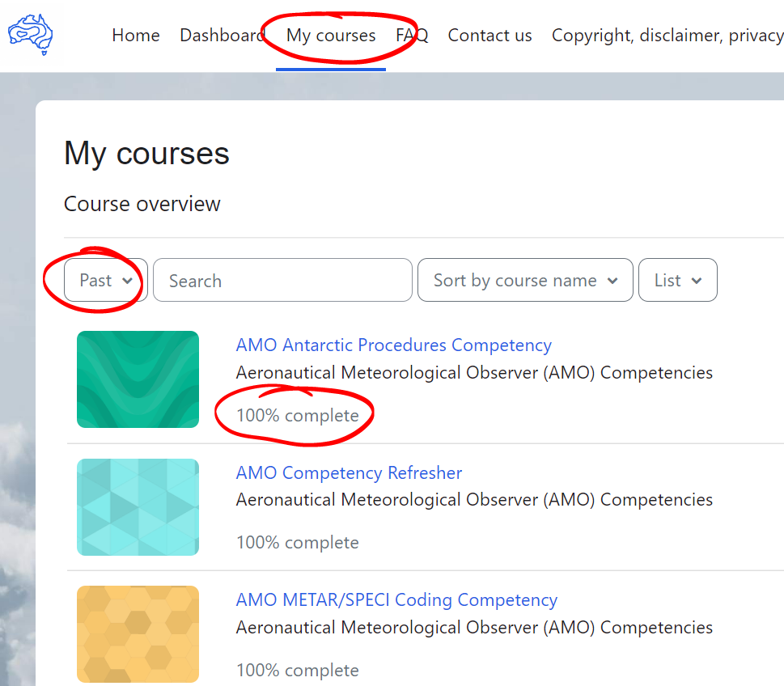Click inside the Search field
This screenshot has height=686, width=784.
coord(282,280)
